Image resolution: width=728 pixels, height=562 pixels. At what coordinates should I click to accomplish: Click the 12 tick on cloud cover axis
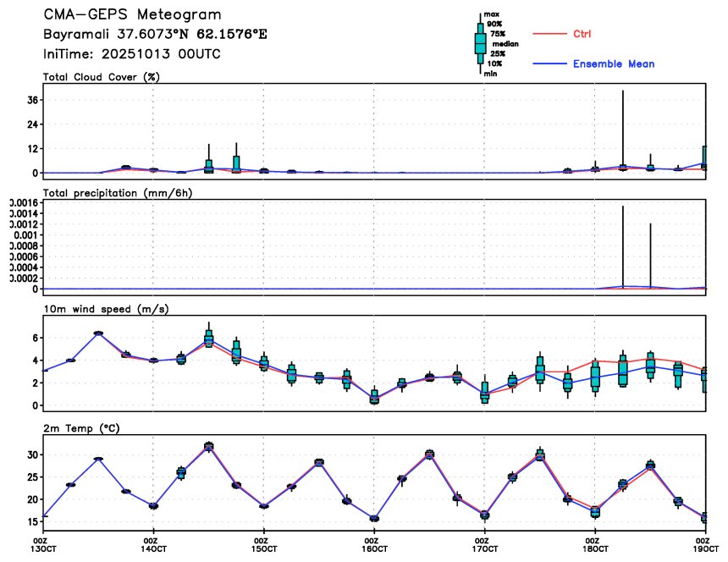[x=32, y=148]
